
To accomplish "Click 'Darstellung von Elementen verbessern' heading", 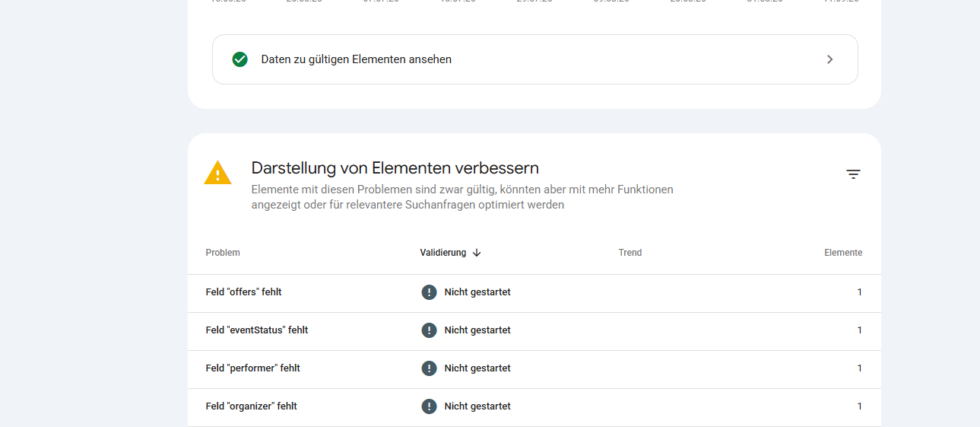I will [x=395, y=168].
